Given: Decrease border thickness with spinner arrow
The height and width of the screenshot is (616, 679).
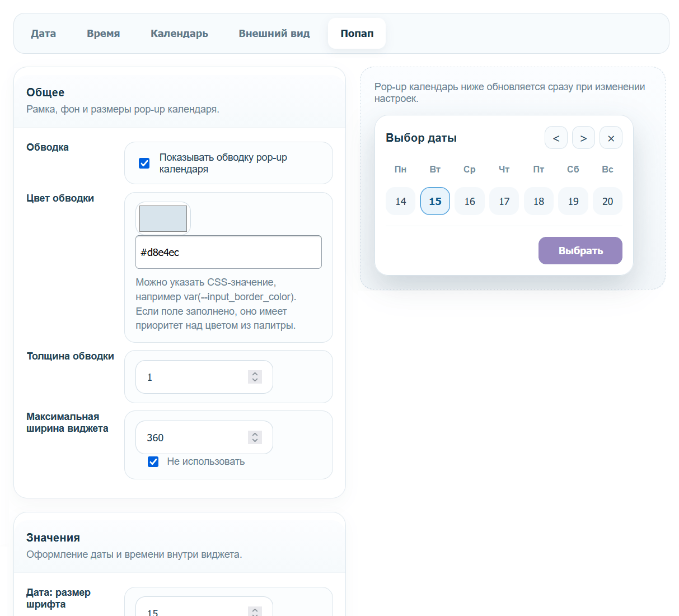Looking at the screenshot, I should (x=255, y=380).
